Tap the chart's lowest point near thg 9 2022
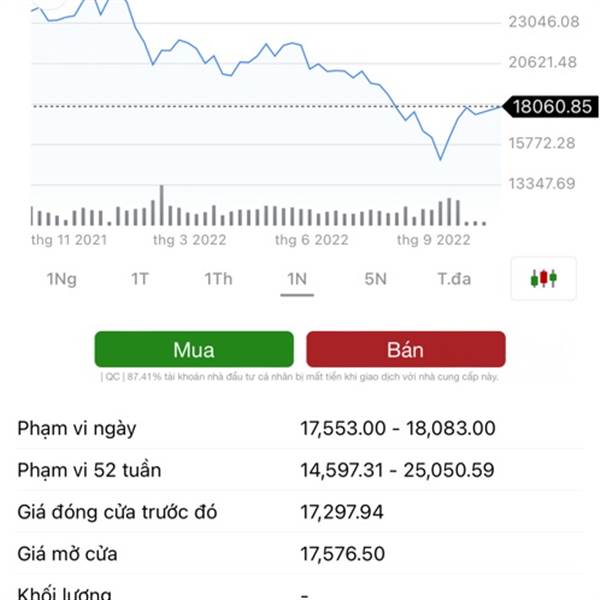 [x=440, y=159]
